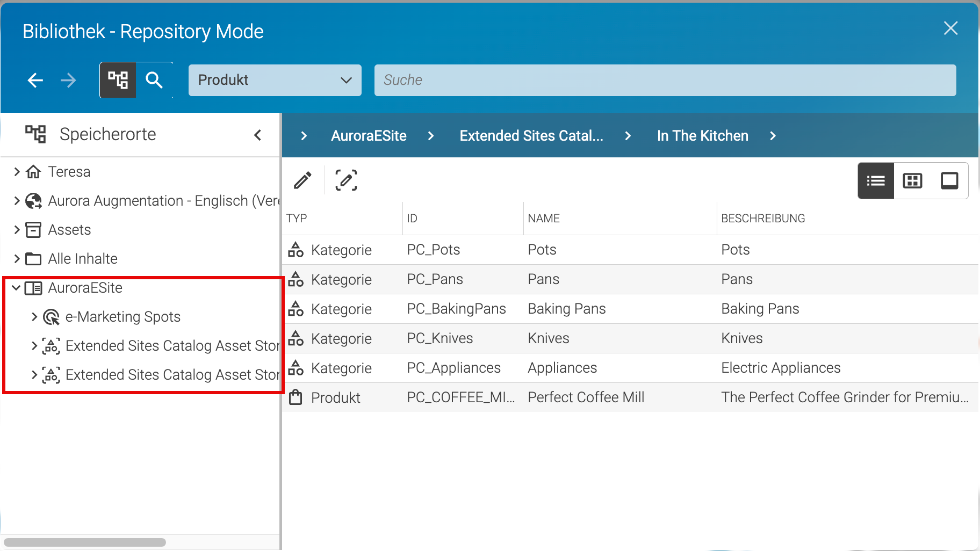Expand the Alle Inhalte node
This screenshot has width=980, height=551.
17,259
